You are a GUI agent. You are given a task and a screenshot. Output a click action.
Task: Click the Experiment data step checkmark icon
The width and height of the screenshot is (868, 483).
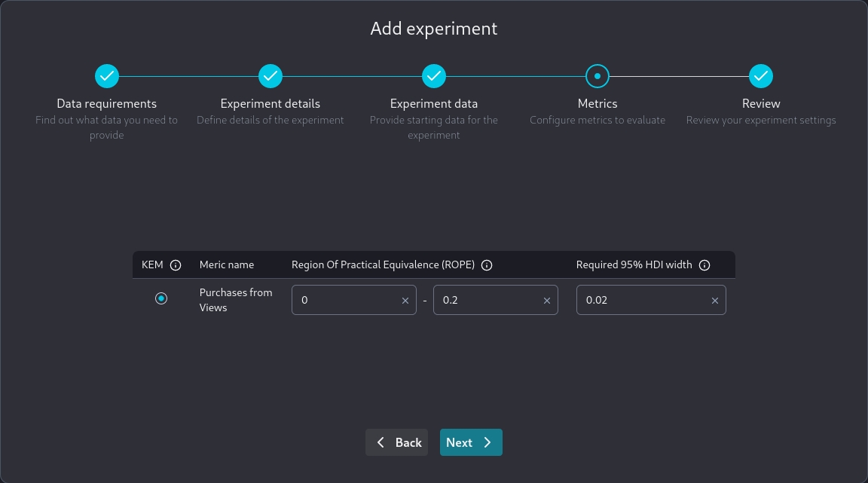(x=434, y=76)
